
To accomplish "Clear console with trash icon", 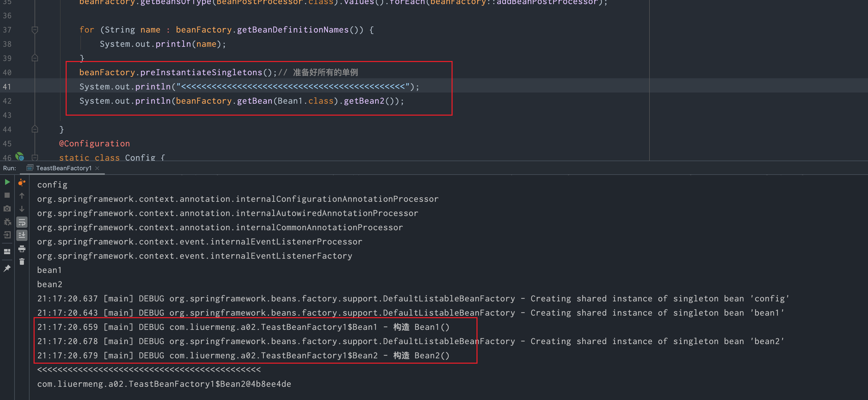I will point(22,261).
